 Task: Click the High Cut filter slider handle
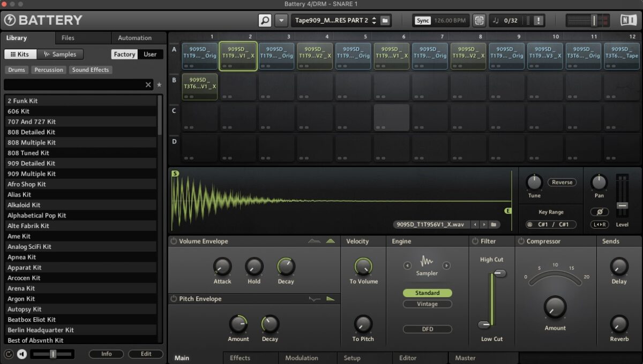coord(500,274)
